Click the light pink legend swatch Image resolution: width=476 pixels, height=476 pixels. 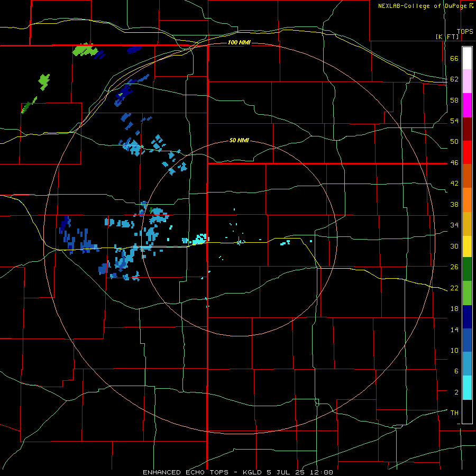[467, 81]
